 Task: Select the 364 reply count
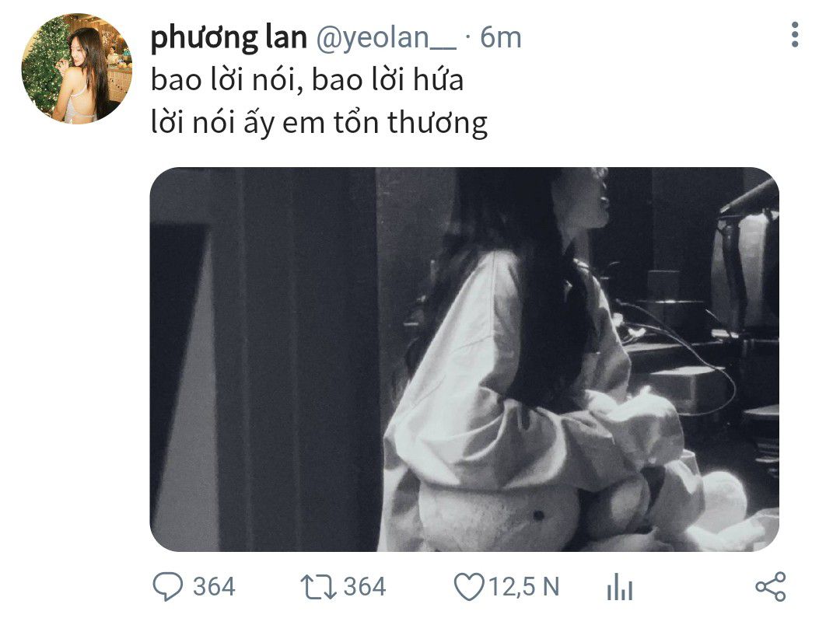[x=214, y=587]
